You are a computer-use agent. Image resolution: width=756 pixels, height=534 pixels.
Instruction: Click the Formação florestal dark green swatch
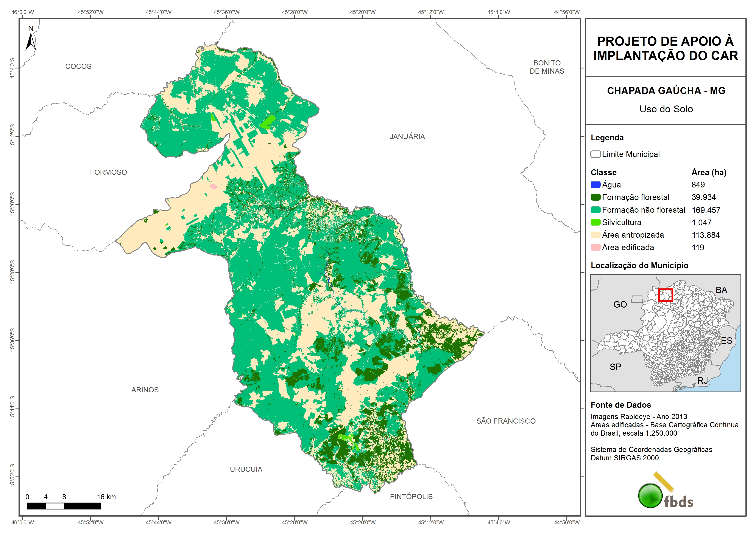click(595, 197)
